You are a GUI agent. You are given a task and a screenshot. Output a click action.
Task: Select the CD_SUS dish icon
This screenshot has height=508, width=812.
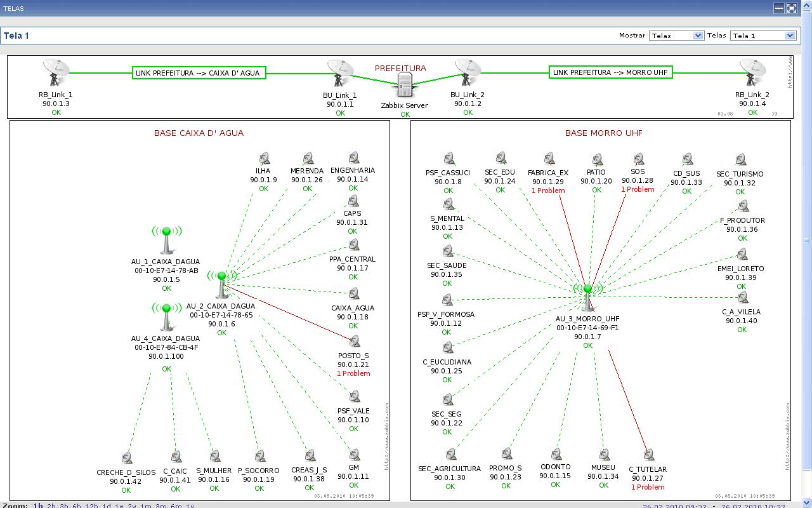(x=687, y=159)
